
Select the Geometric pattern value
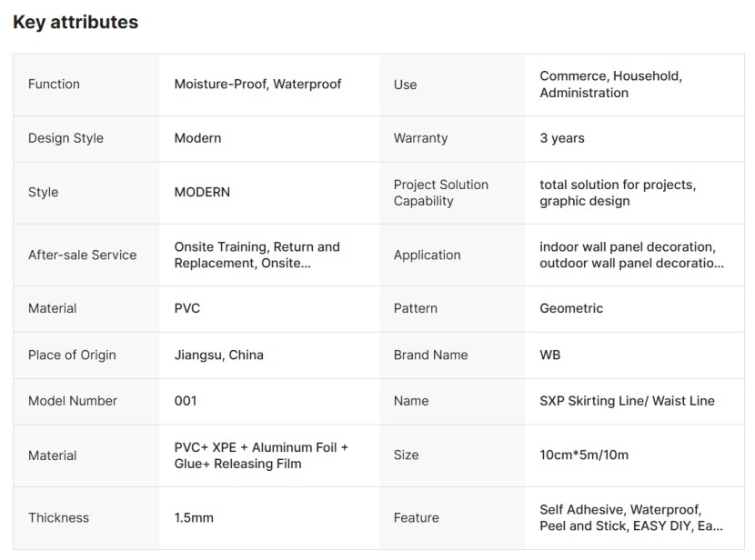(x=571, y=308)
